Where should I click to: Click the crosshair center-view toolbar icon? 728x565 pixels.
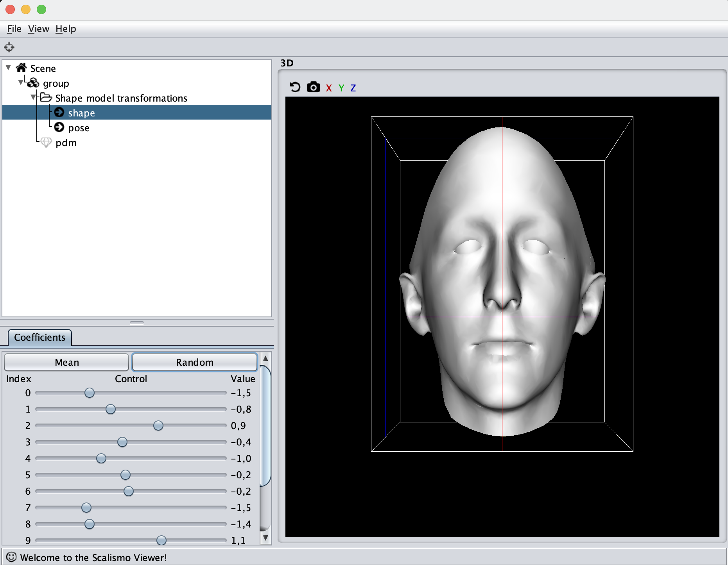9,47
